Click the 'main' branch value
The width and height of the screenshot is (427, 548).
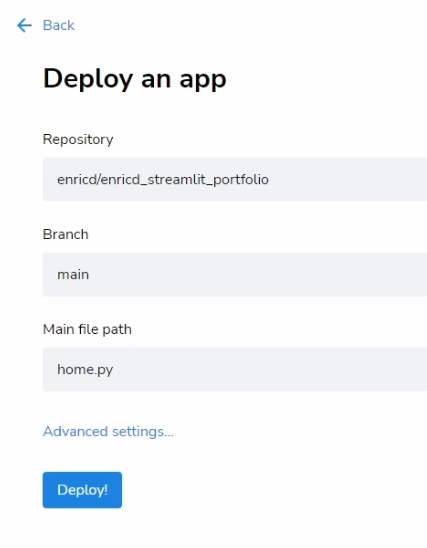[73, 275]
